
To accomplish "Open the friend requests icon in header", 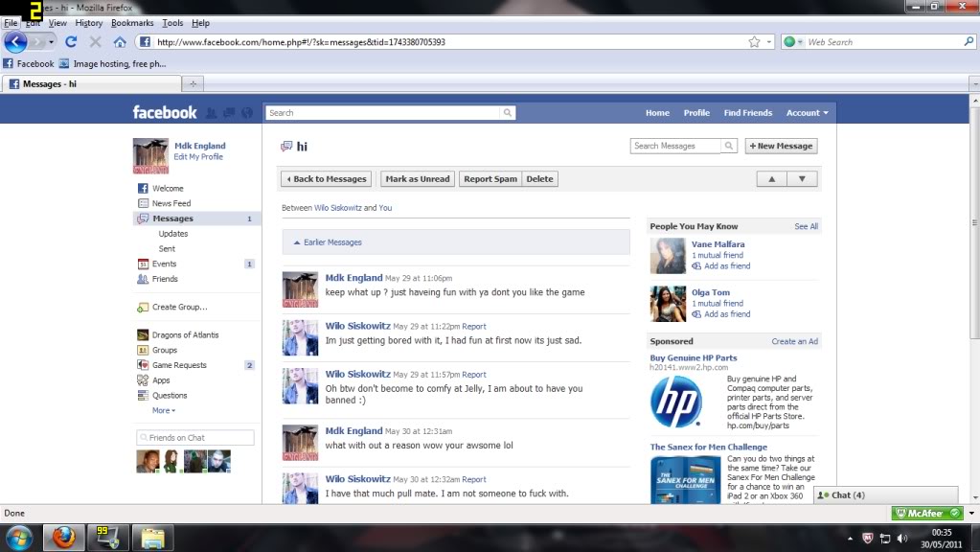I will pyautogui.click(x=212, y=113).
